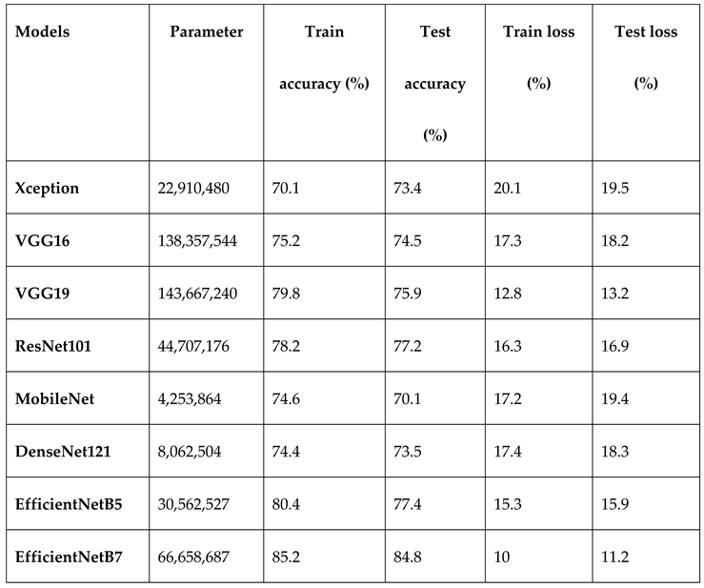Select EfficientNetB7 test accuracy 84.8
The width and height of the screenshot is (704, 588).
tap(407, 557)
